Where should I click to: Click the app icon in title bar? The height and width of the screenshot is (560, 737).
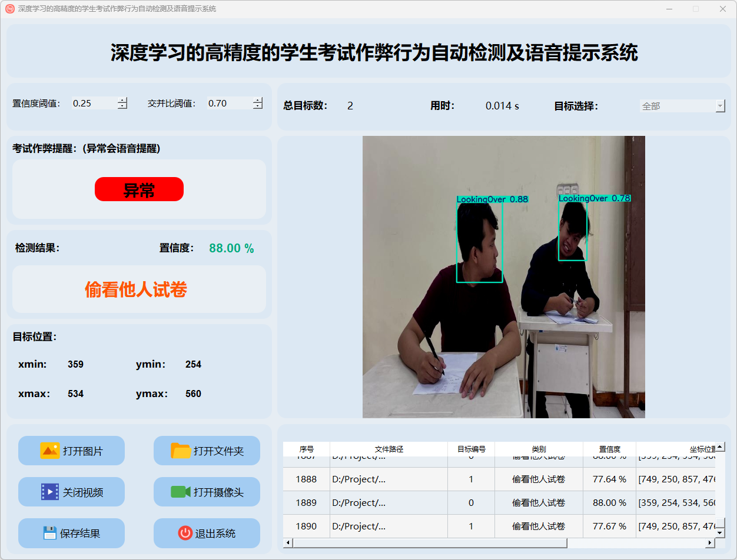[9, 9]
